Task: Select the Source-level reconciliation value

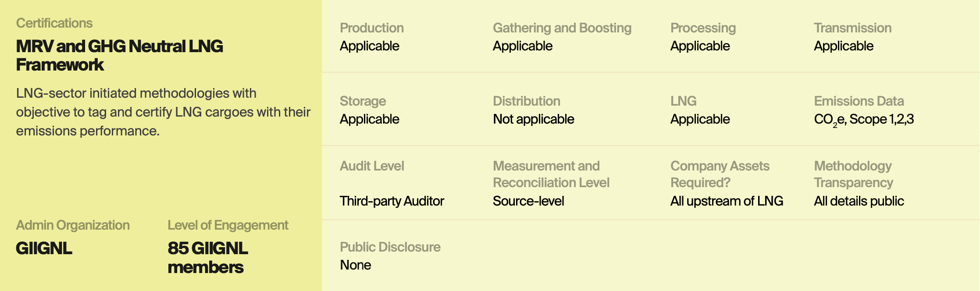Action: (x=528, y=201)
